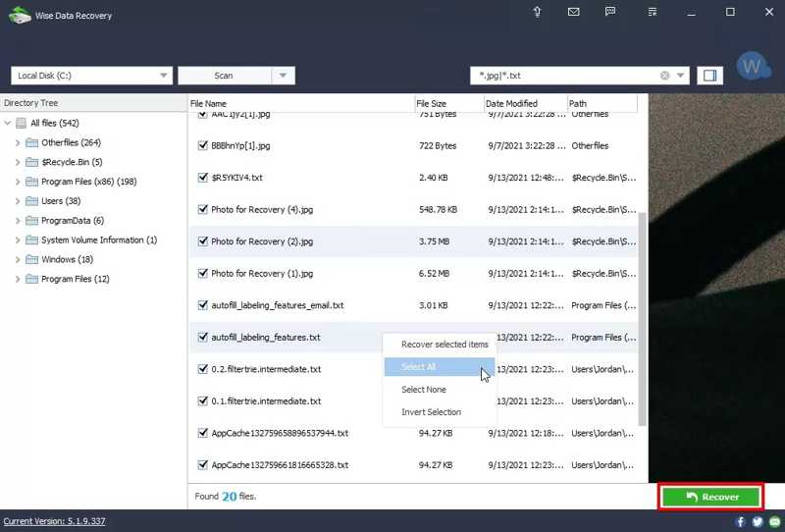
Task: Expand the ProgramData (6) node
Action: (18, 221)
